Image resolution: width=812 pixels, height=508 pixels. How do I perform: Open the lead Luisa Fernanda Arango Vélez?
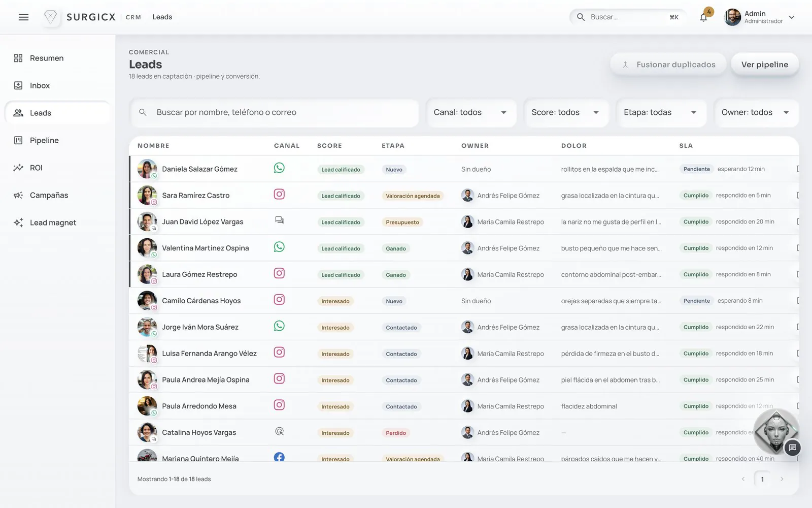pos(209,354)
